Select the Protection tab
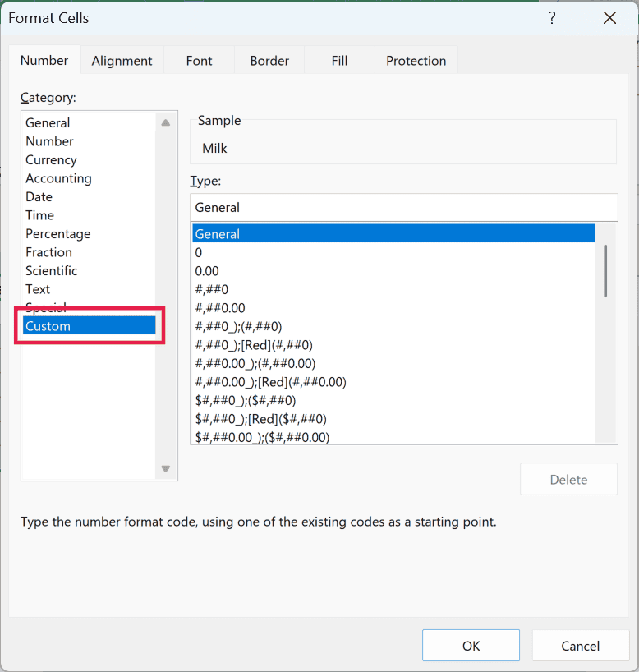Viewport: 639px width, 672px height. pyautogui.click(x=416, y=61)
